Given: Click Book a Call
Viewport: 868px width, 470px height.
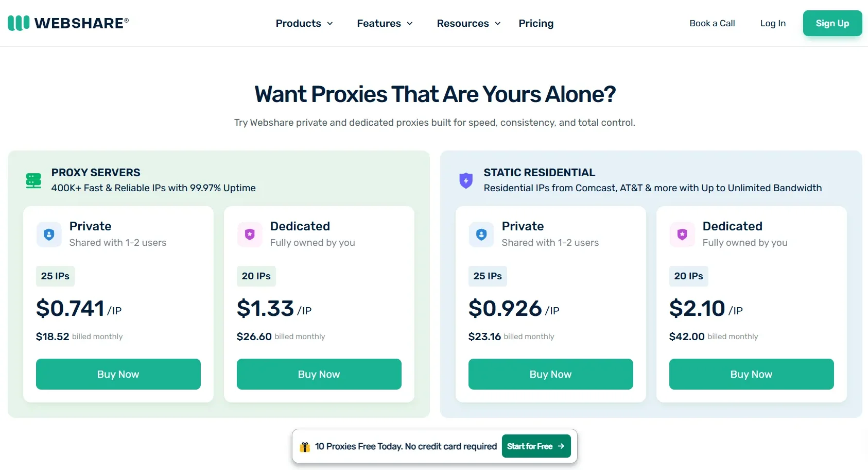Looking at the screenshot, I should pyautogui.click(x=712, y=23).
